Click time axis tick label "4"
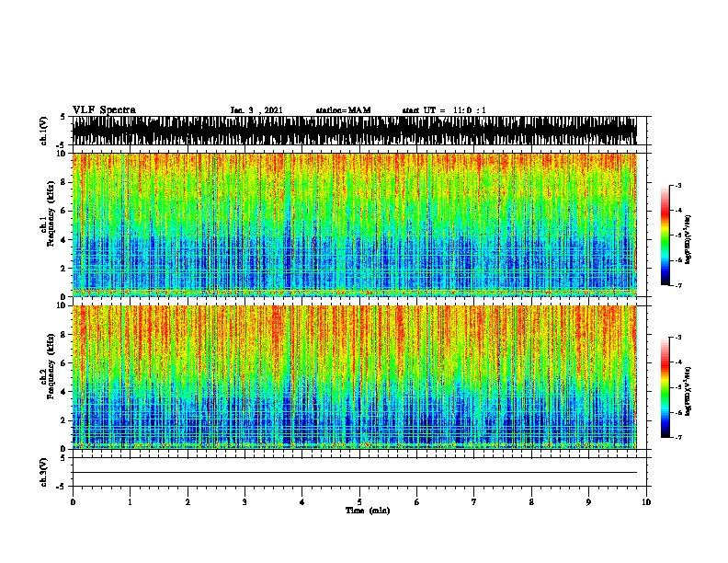The image size is (728, 563). coord(301,502)
